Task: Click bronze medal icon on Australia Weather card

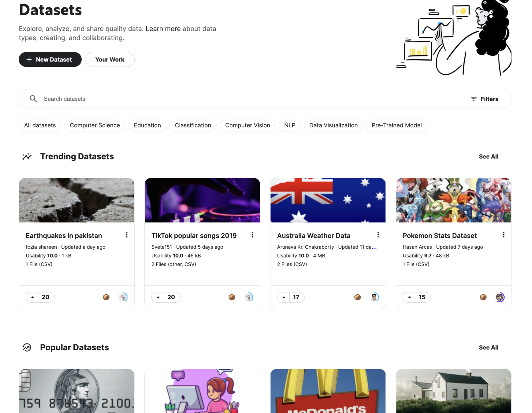Action: [358, 297]
